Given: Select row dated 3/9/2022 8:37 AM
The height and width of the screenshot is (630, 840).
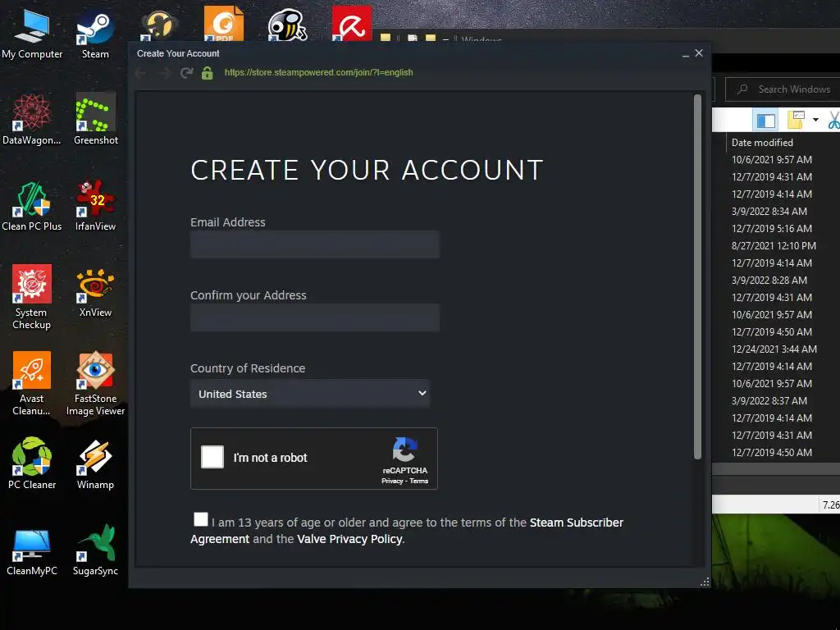Looking at the screenshot, I should [769, 400].
